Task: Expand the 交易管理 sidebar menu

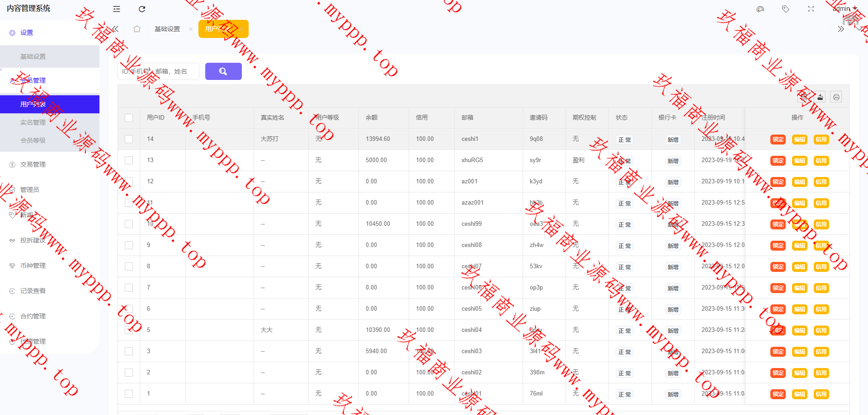Action: point(33,164)
